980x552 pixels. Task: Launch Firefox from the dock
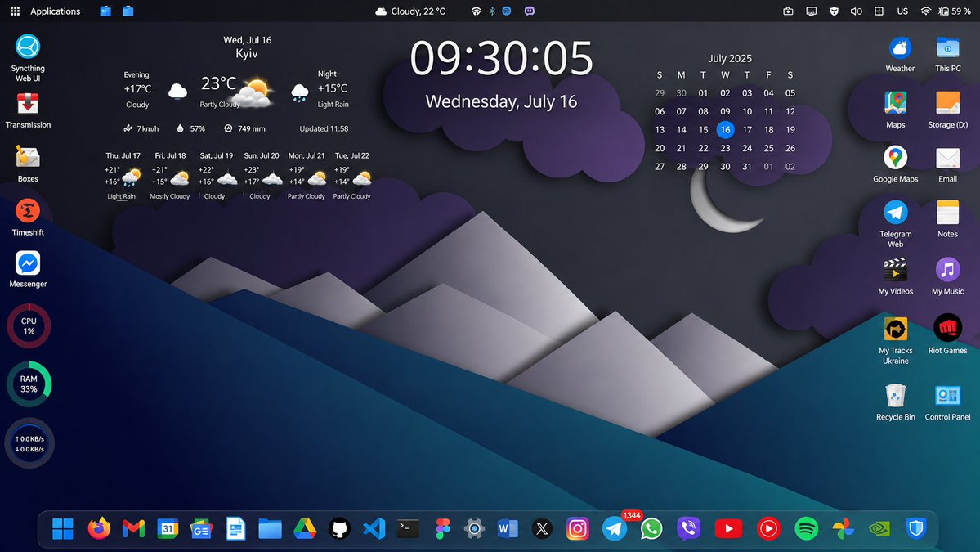pyautogui.click(x=99, y=529)
